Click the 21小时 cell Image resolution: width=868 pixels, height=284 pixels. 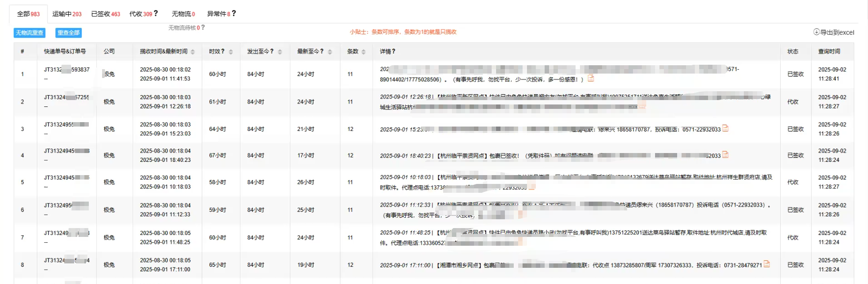click(x=306, y=129)
